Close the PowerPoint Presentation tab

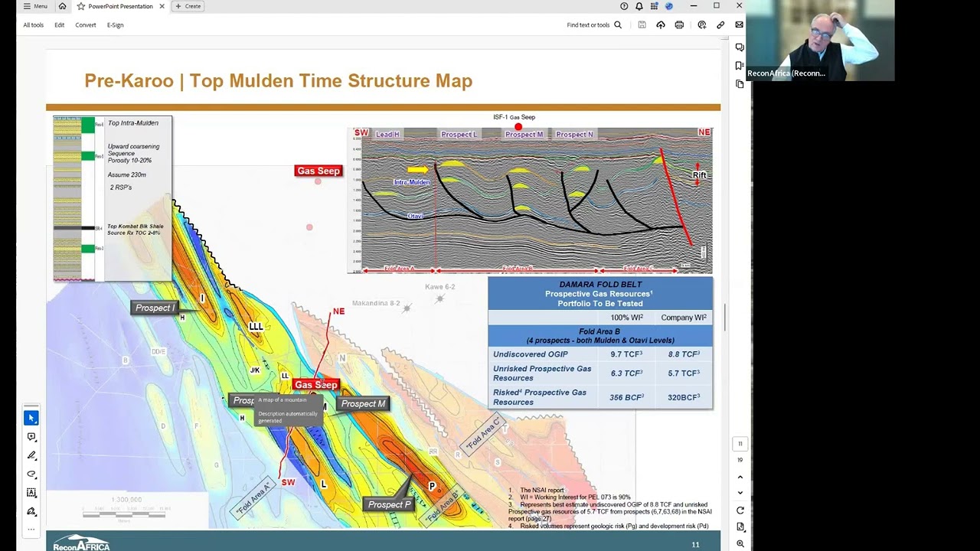[162, 6]
